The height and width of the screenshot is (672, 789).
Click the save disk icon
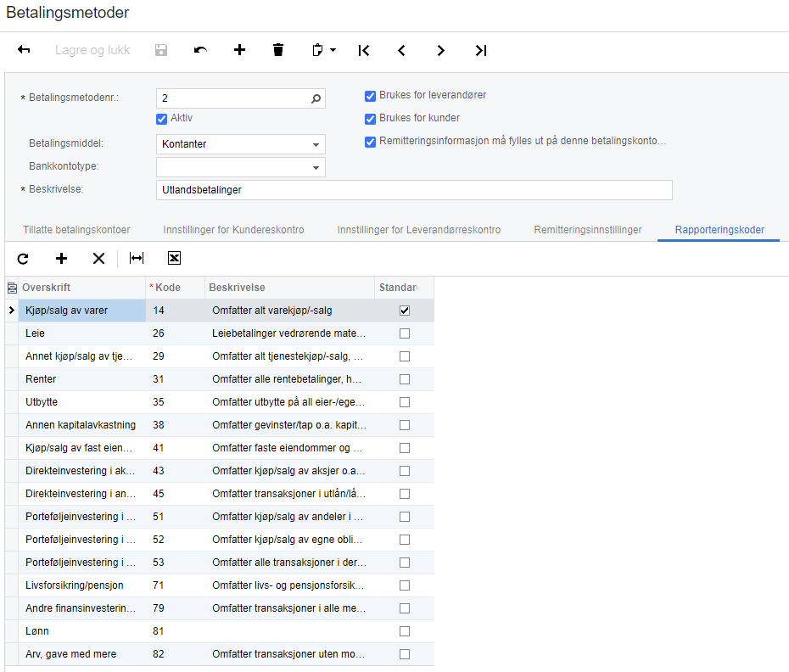(161, 50)
